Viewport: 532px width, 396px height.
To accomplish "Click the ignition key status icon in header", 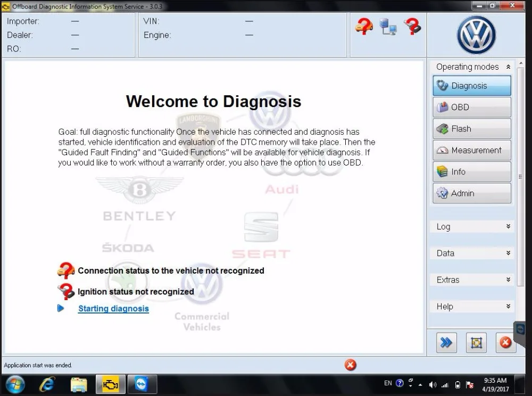I will [412, 27].
